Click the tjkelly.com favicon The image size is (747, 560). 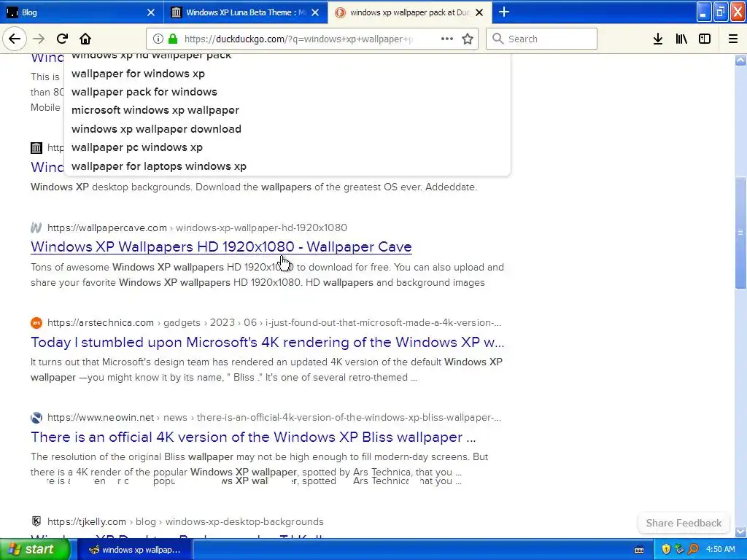(x=36, y=521)
